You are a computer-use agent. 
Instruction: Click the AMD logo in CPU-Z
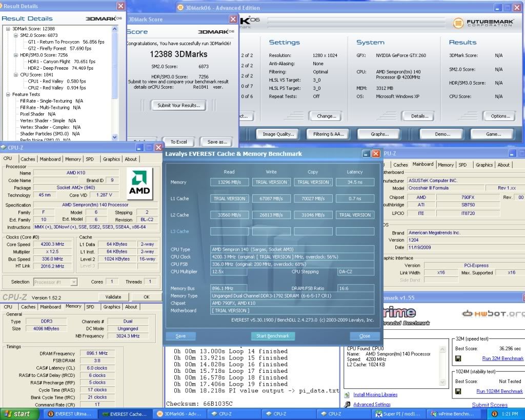click(x=138, y=184)
